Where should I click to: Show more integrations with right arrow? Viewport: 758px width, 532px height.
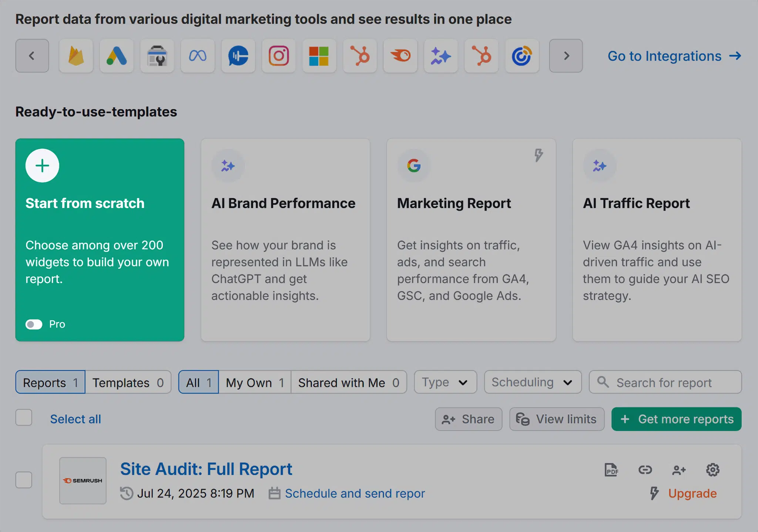566,56
